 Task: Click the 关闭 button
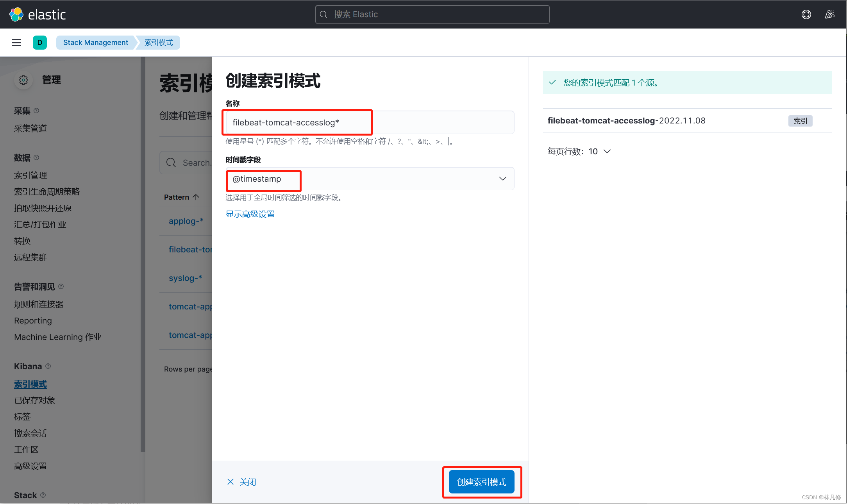tap(241, 482)
